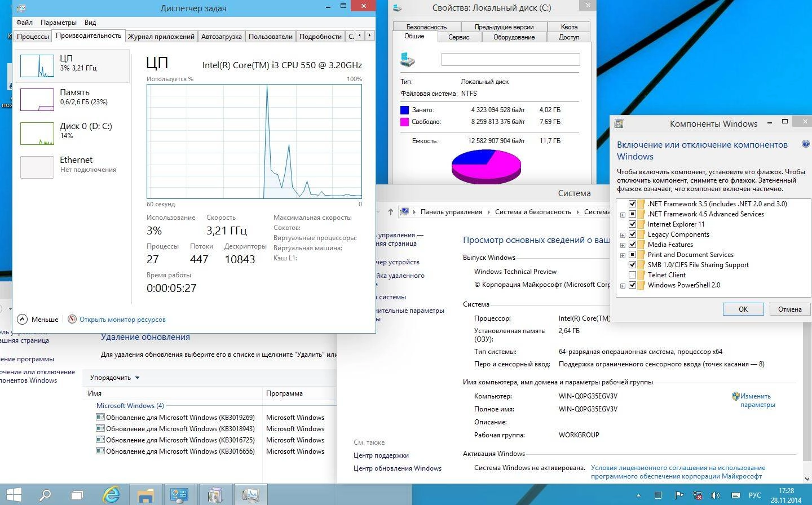Select CPU graph thumbnail in Task Manager
This screenshot has height=505, width=812.
click(x=37, y=66)
